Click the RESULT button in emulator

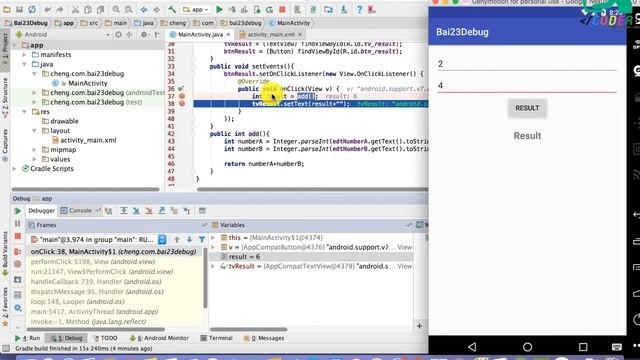pos(527,108)
